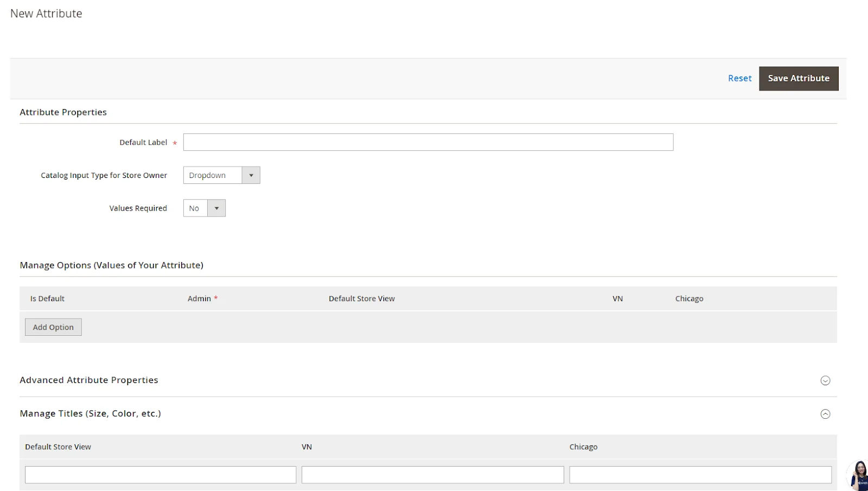
Task: Click the Add Option button
Action: pyautogui.click(x=53, y=327)
